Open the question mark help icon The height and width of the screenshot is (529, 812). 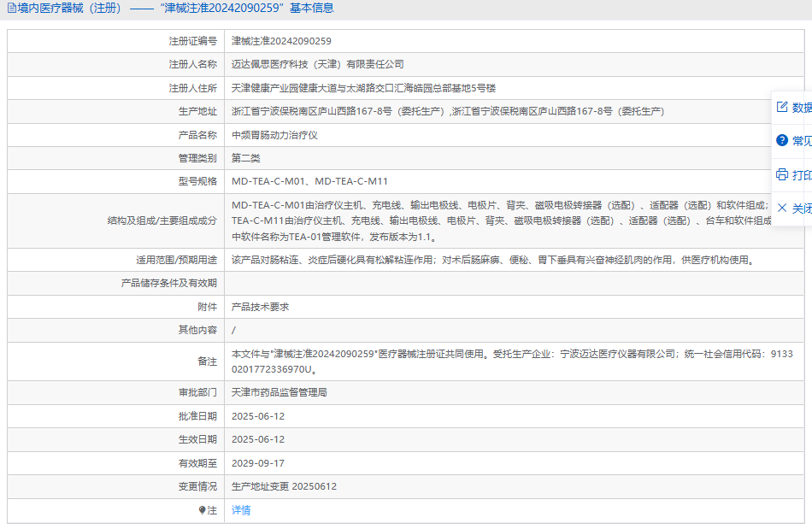[x=782, y=140]
